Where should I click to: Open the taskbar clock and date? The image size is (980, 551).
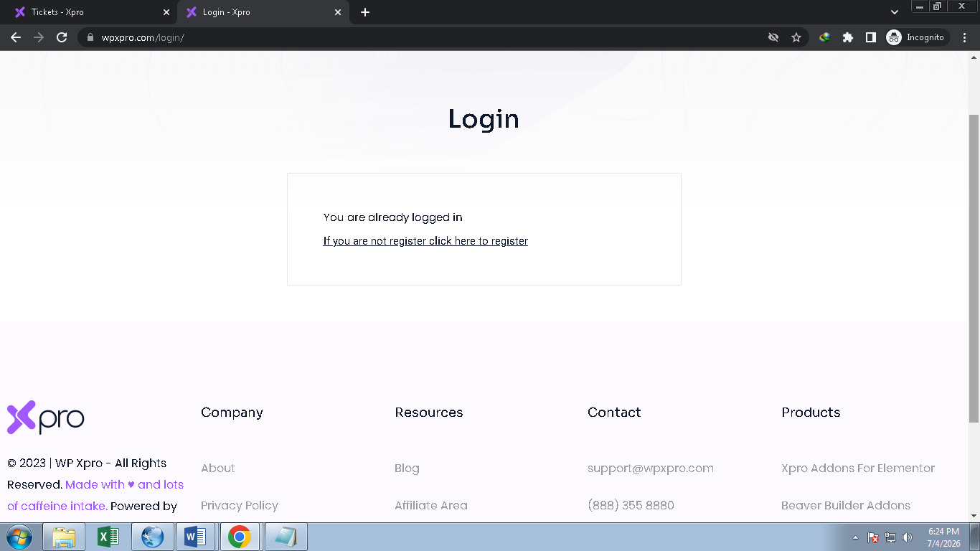[943, 537]
